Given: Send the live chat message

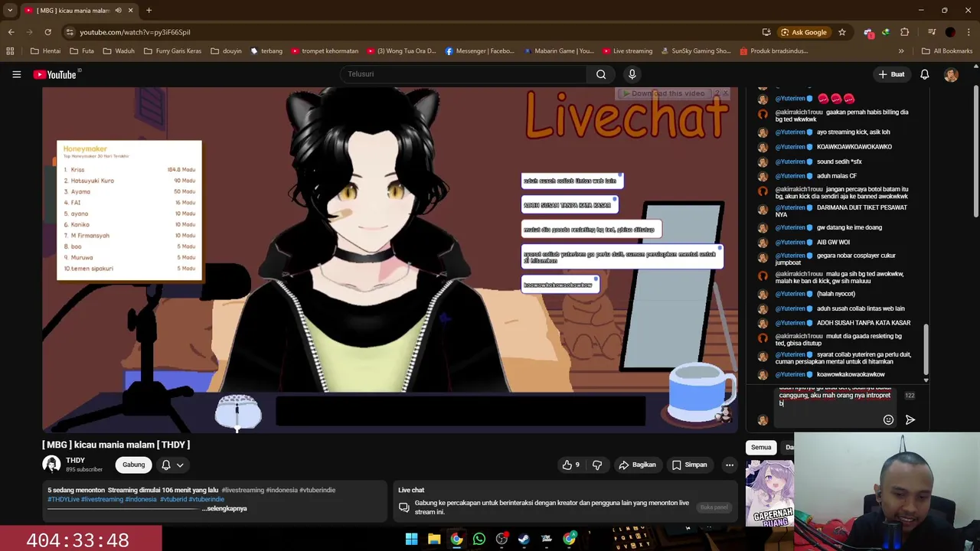Looking at the screenshot, I should point(910,419).
